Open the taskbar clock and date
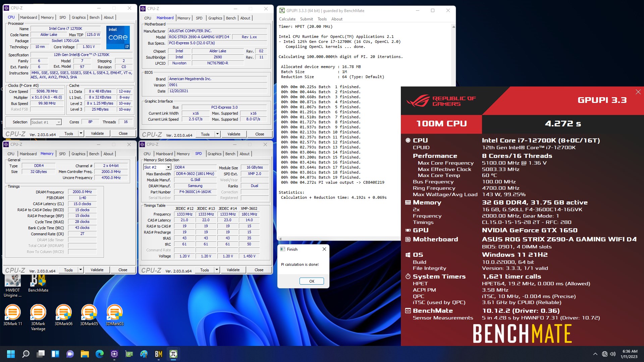The height and width of the screenshot is (362, 644). coord(629,354)
